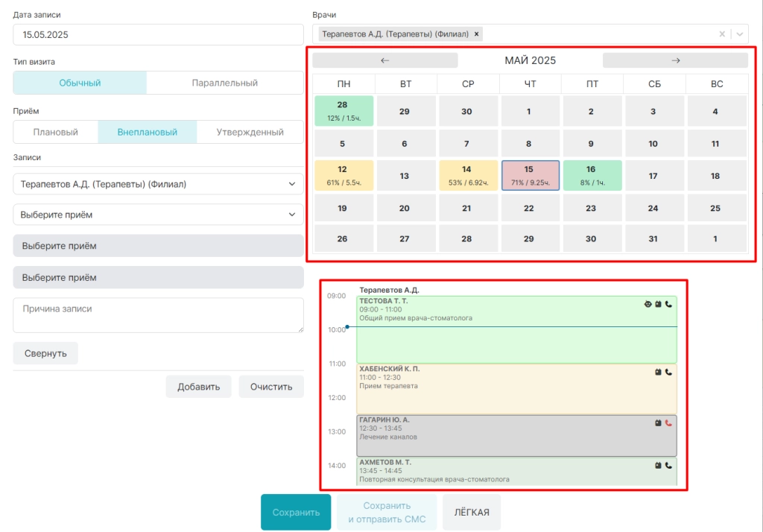Click the phone icon on Тестова Т. Т. appointment
The height and width of the screenshot is (532, 763).
pyautogui.click(x=668, y=304)
